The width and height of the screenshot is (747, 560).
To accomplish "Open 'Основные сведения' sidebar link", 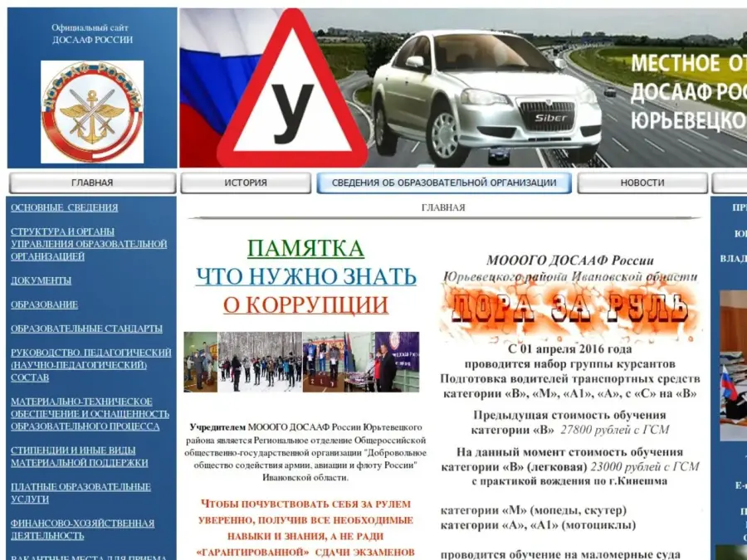I will coord(64,207).
